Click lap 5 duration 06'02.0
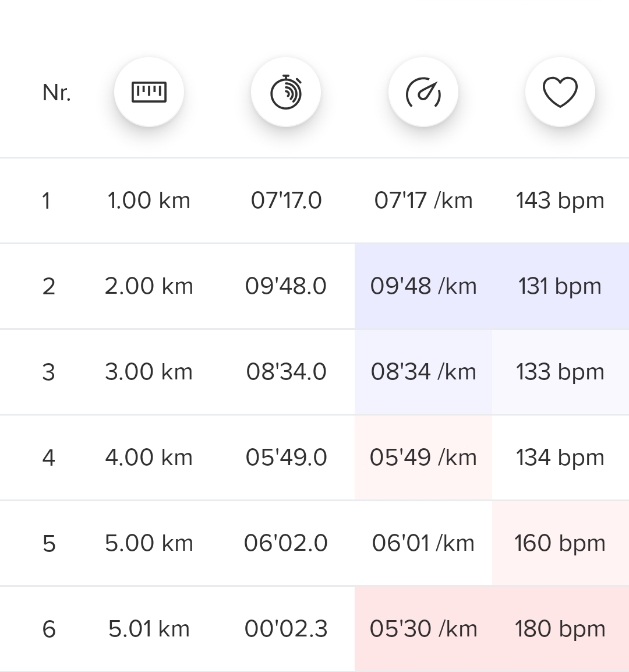The height and width of the screenshot is (672, 629). [286, 543]
